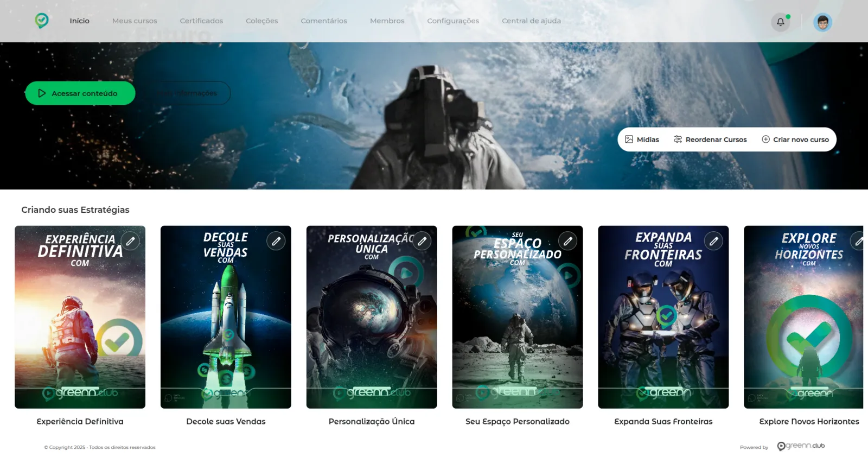Click the Criar novo curso button

tap(795, 139)
